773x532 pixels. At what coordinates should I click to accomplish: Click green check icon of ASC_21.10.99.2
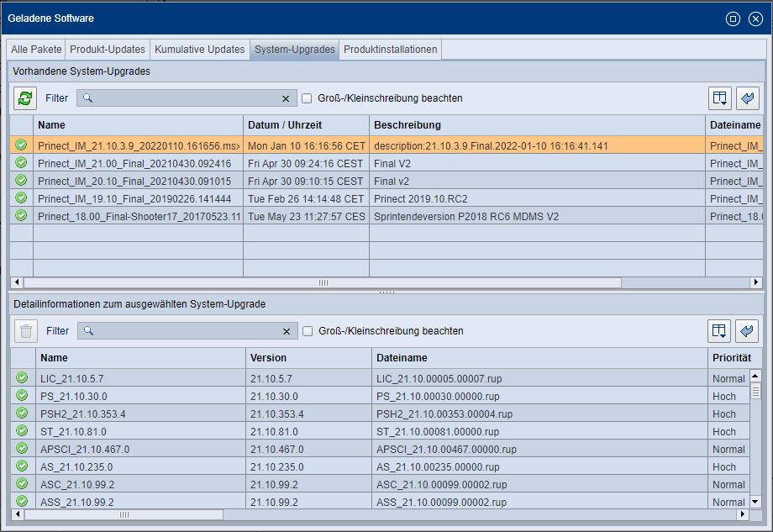pos(22,484)
